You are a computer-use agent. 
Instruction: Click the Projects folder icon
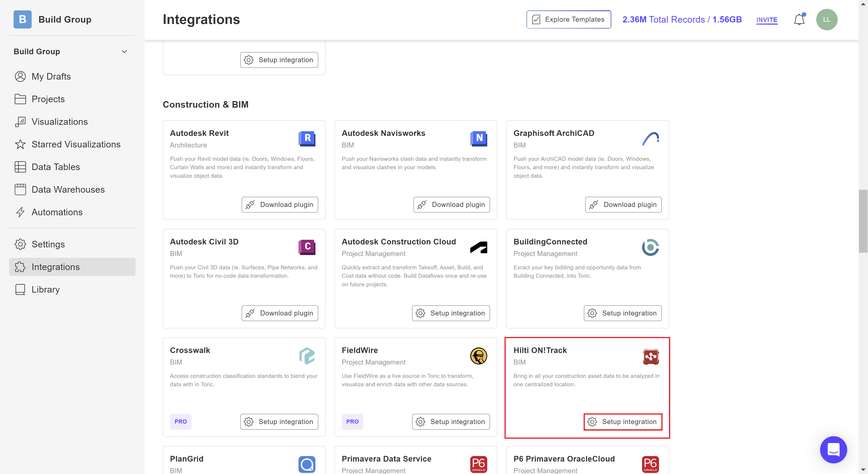[20, 99]
